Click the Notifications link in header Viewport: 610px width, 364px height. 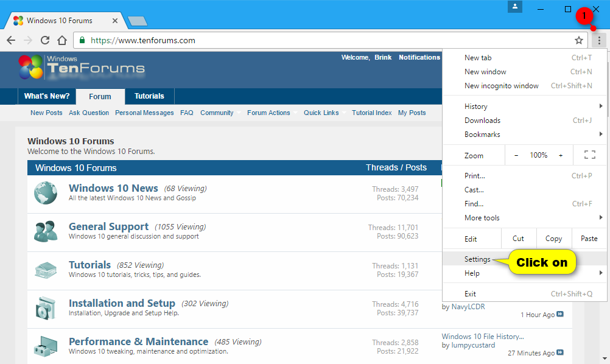pyautogui.click(x=419, y=57)
